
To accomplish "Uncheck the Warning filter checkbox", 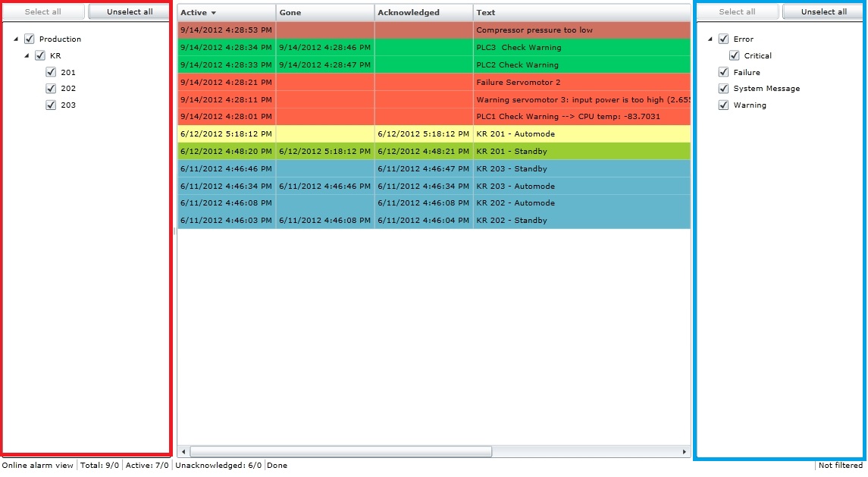I will click(723, 105).
